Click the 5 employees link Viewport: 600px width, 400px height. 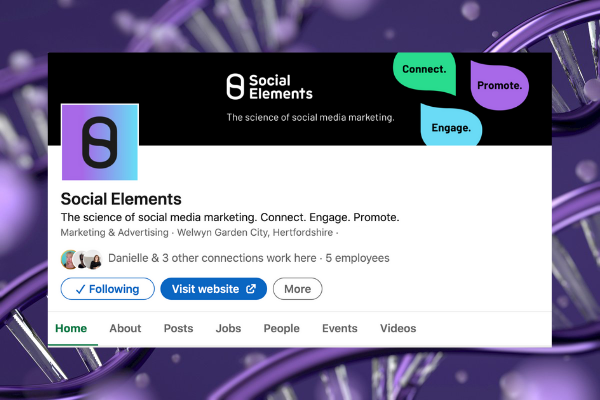point(357,258)
